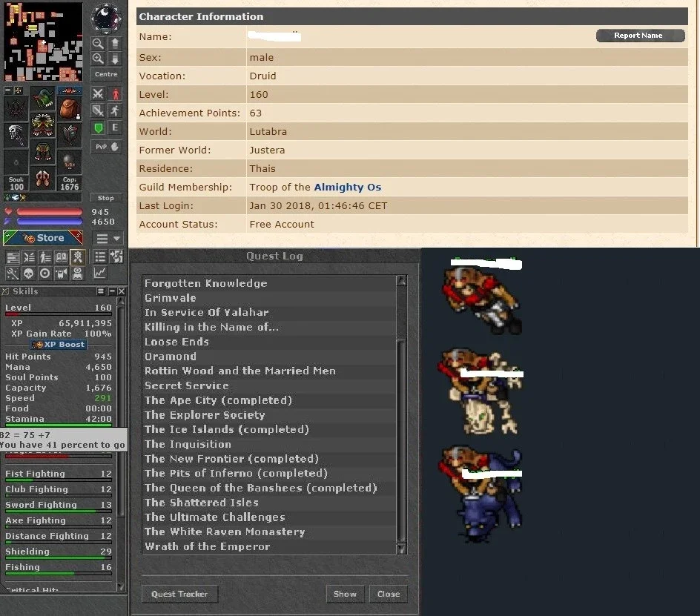Image resolution: width=700 pixels, height=616 pixels.
Task: Open the crossed swords battle list icon
Action: coord(29,256)
